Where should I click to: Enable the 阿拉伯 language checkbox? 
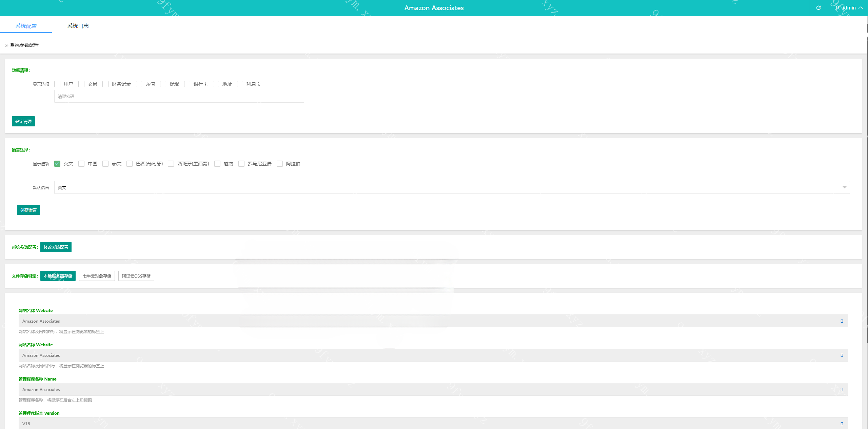pos(280,164)
